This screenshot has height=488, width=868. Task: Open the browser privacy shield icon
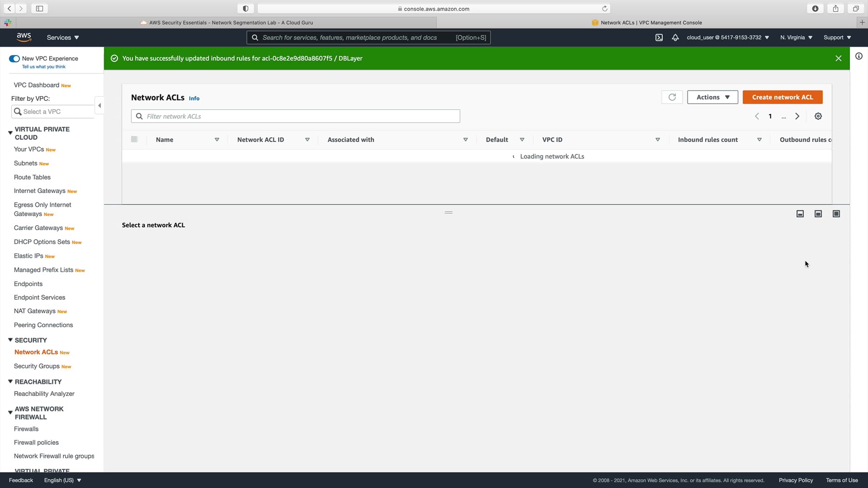pyautogui.click(x=245, y=8)
